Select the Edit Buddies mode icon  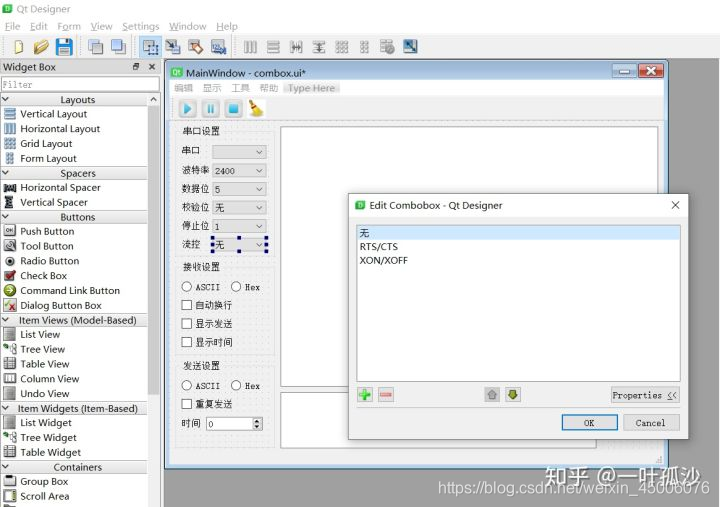(196, 47)
